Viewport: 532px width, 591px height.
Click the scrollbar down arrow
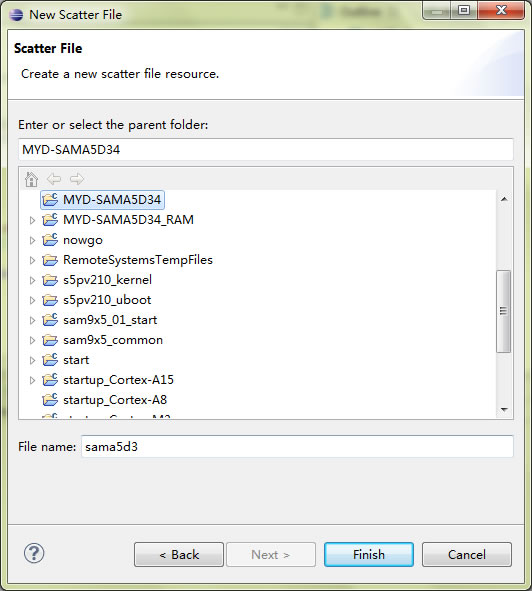pyautogui.click(x=504, y=410)
